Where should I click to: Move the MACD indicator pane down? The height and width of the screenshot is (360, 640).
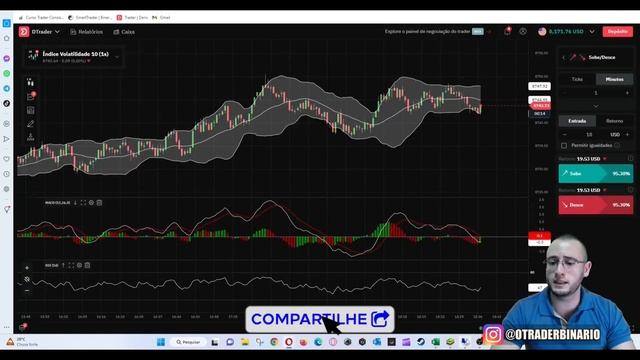(75, 202)
